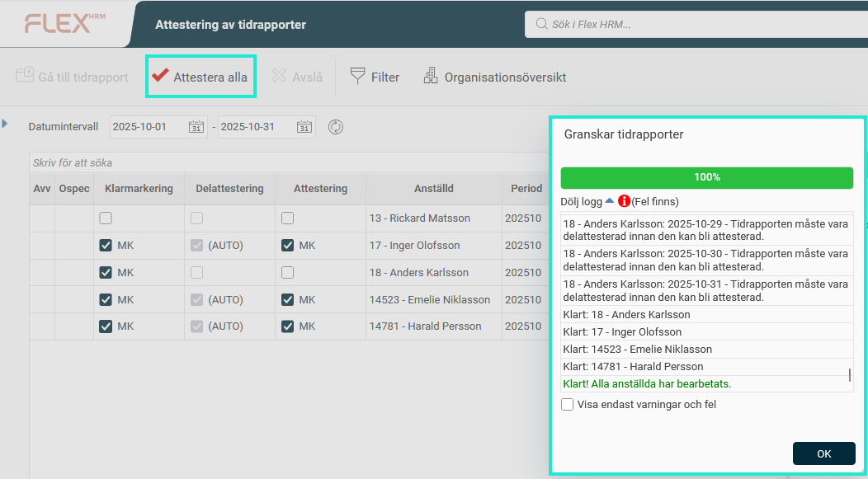Click the green 100% progress bar
Viewport: 868px width, 479px height.
coord(706,177)
